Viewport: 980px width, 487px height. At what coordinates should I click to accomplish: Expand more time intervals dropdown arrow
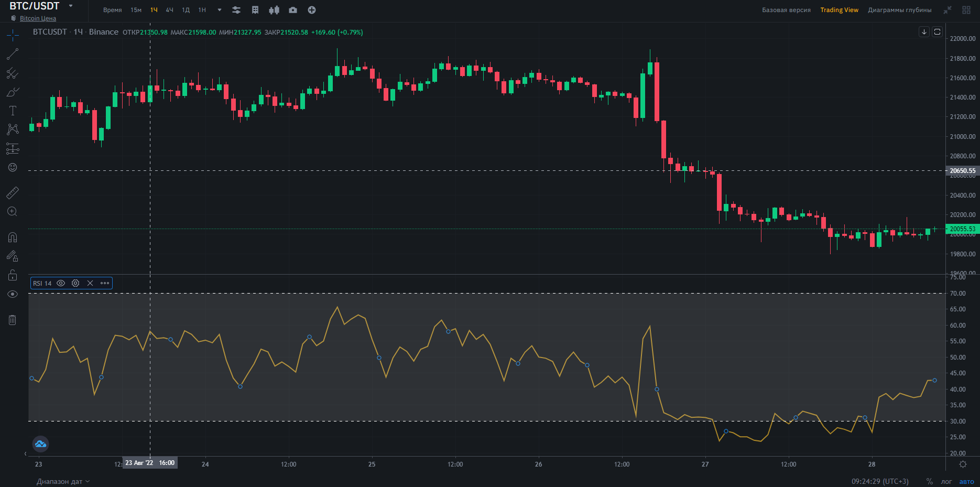pyautogui.click(x=220, y=10)
